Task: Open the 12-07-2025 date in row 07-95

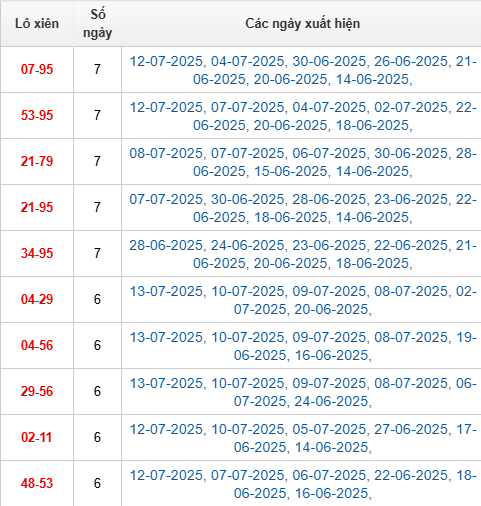Action: click(x=166, y=61)
